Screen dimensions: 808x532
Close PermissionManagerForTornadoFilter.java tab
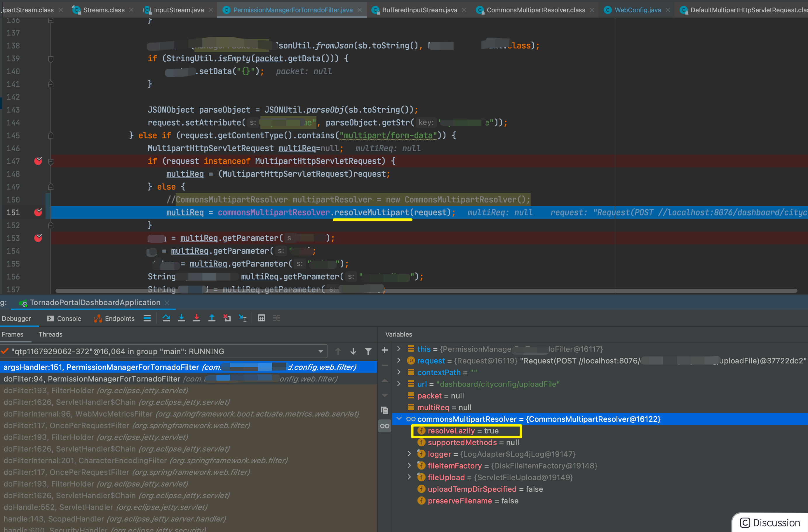coord(360,10)
